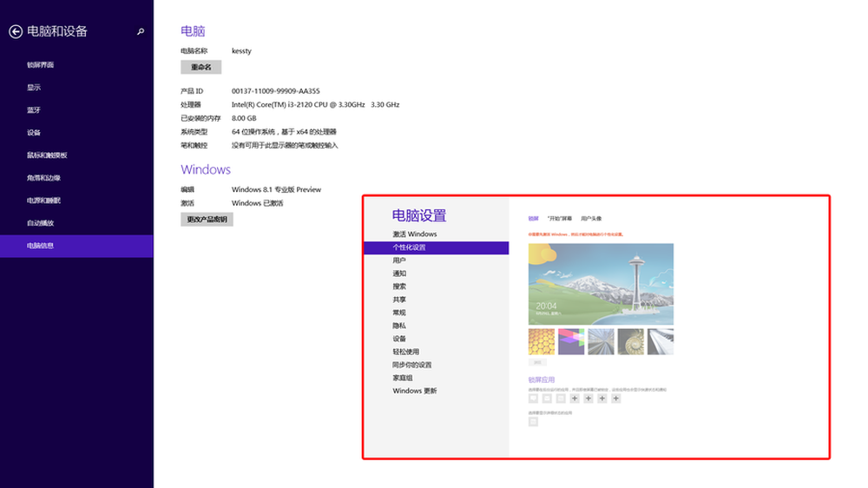868x488 pixels.
Task: Click the envelope mail lock screen app icon
Action: click(547, 399)
